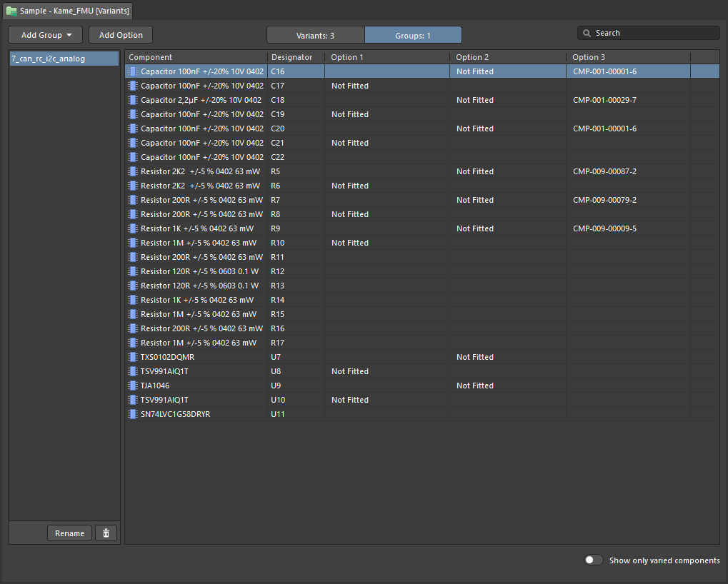Click component icon next to TXS0102DQMR
Screen dimensions: 728x584
pyautogui.click(x=132, y=357)
